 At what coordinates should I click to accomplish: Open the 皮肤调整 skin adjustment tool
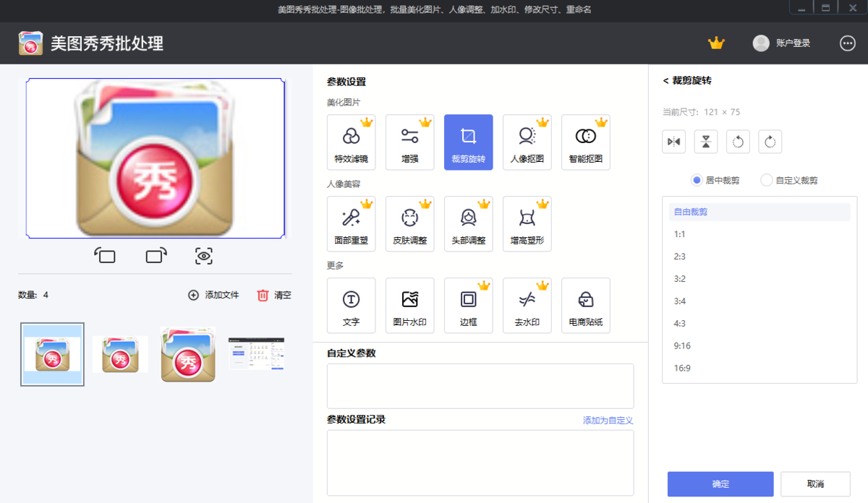coord(409,224)
